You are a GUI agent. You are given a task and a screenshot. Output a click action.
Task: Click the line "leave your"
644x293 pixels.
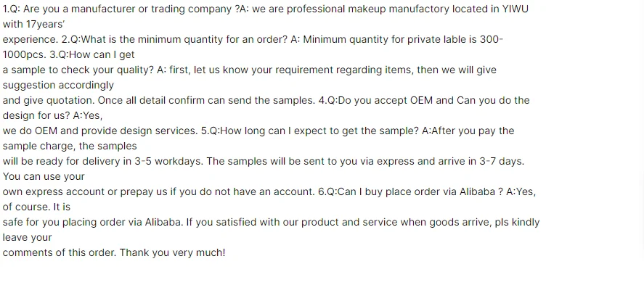point(28,238)
